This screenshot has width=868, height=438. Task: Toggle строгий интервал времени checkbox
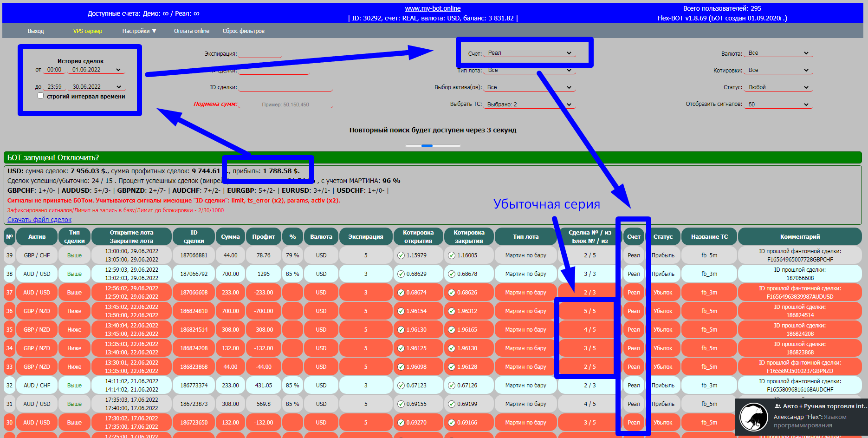(x=41, y=96)
